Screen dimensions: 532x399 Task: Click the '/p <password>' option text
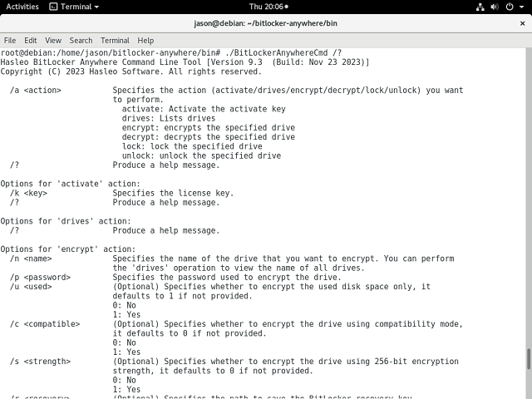click(40, 277)
